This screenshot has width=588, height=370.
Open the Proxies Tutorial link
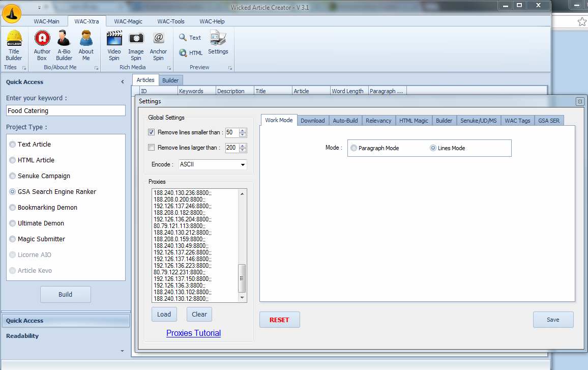(193, 333)
